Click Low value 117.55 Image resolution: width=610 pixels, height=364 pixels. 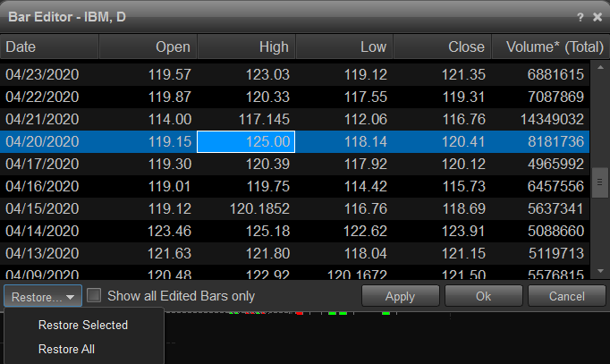pos(366,97)
